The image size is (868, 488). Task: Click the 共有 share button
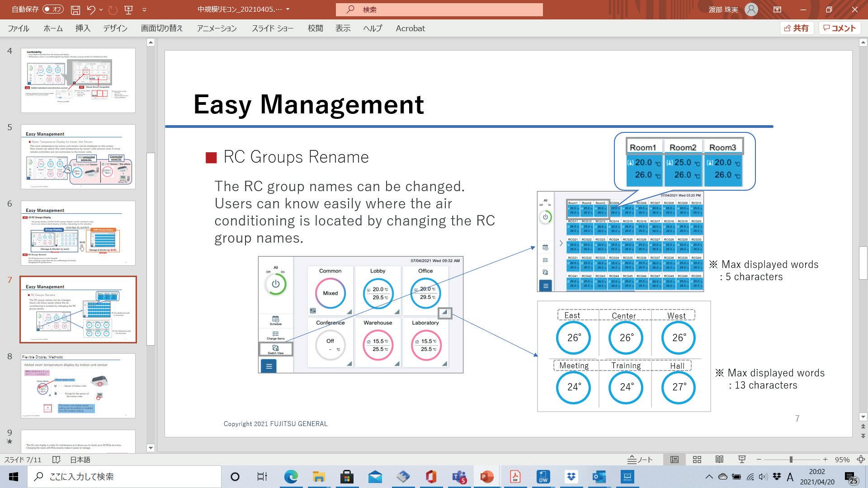(x=796, y=28)
